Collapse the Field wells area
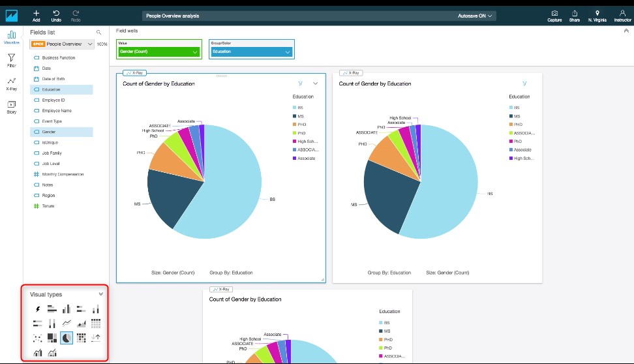The height and width of the screenshot is (364, 634). [626, 31]
